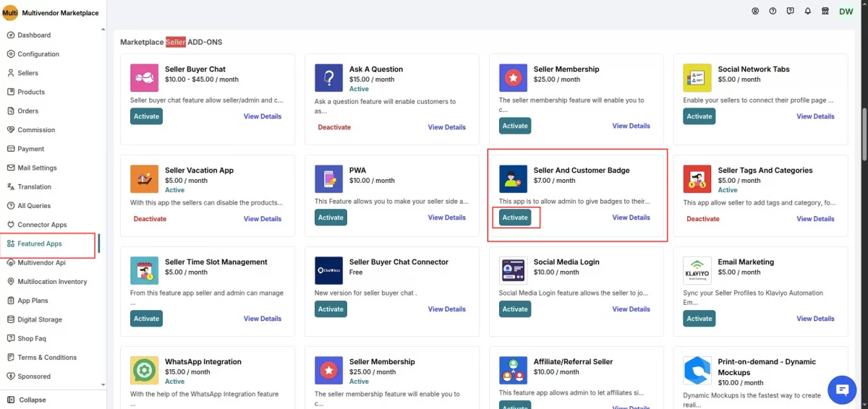Click the page vertical scrollbar
This screenshot has width=868, height=409.
pyautogui.click(x=864, y=136)
